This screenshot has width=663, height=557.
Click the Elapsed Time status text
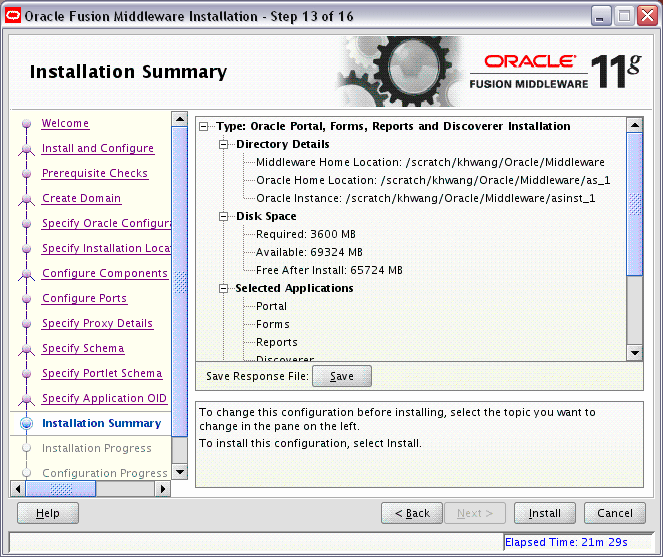(566, 542)
